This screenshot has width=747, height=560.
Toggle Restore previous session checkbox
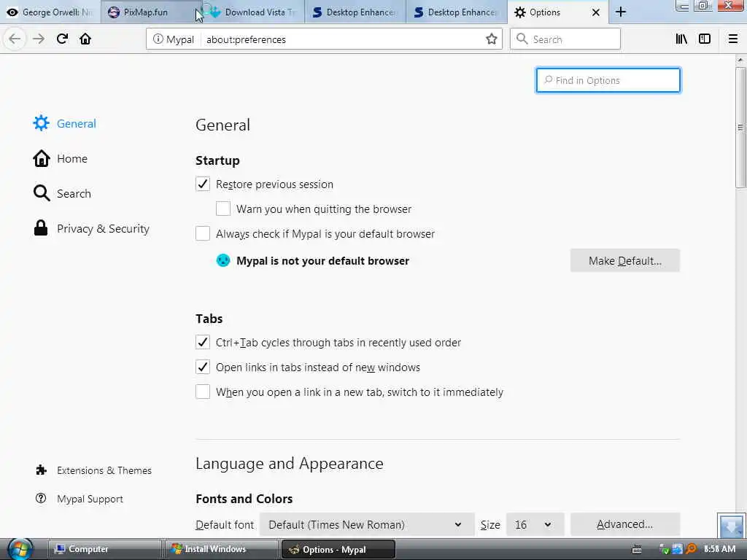[203, 184]
